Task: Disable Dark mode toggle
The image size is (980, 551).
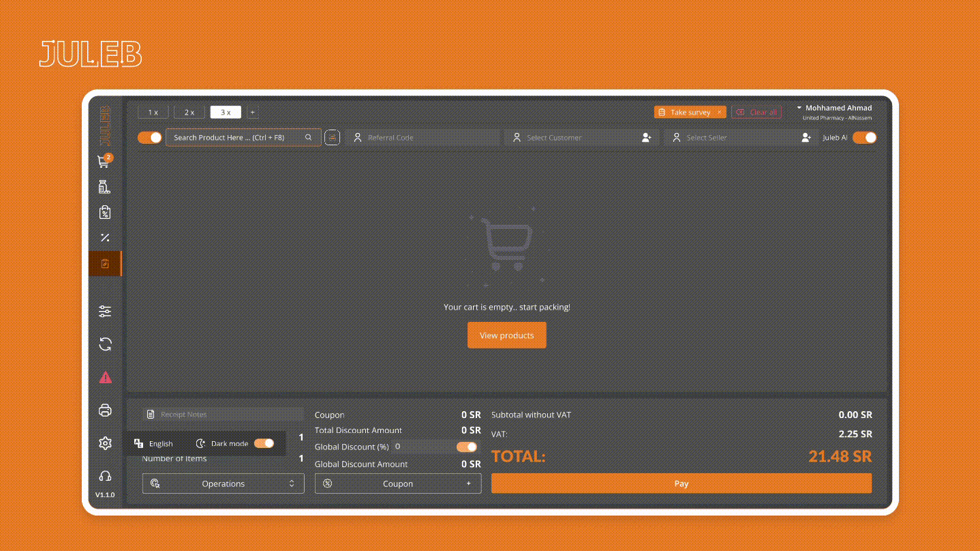Action: point(264,443)
